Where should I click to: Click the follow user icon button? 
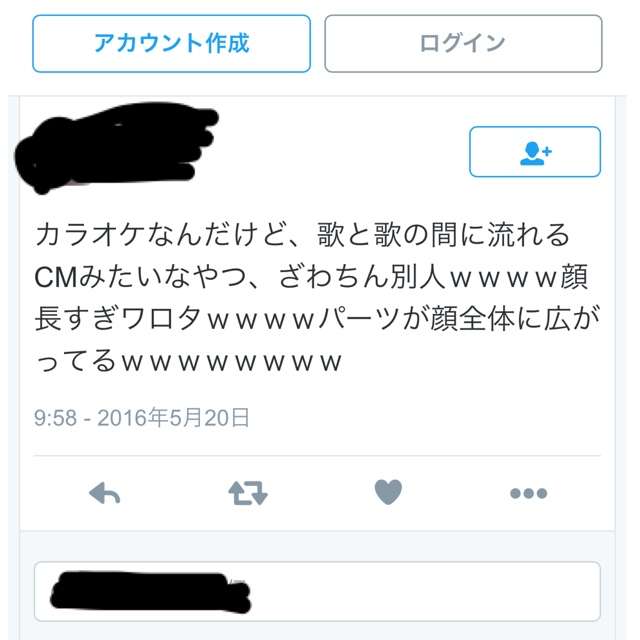pyautogui.click(x=535, y=152)
